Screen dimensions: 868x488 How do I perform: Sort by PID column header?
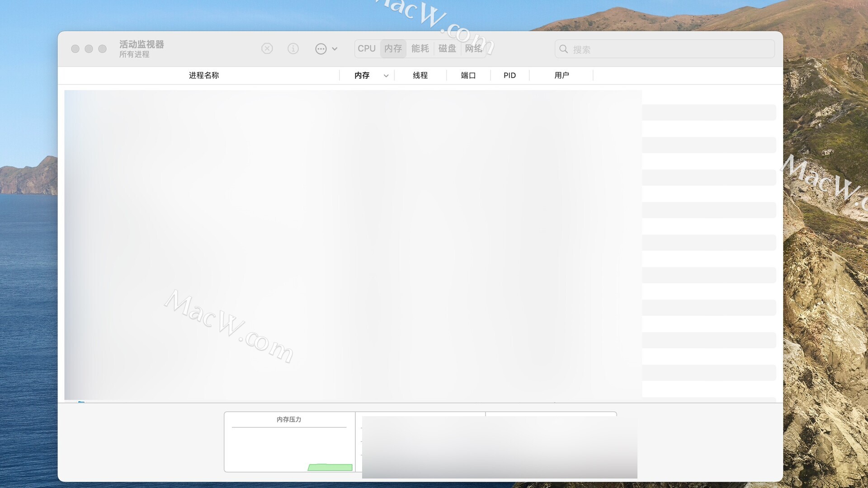pyautogui.click(x=509, y=75)
